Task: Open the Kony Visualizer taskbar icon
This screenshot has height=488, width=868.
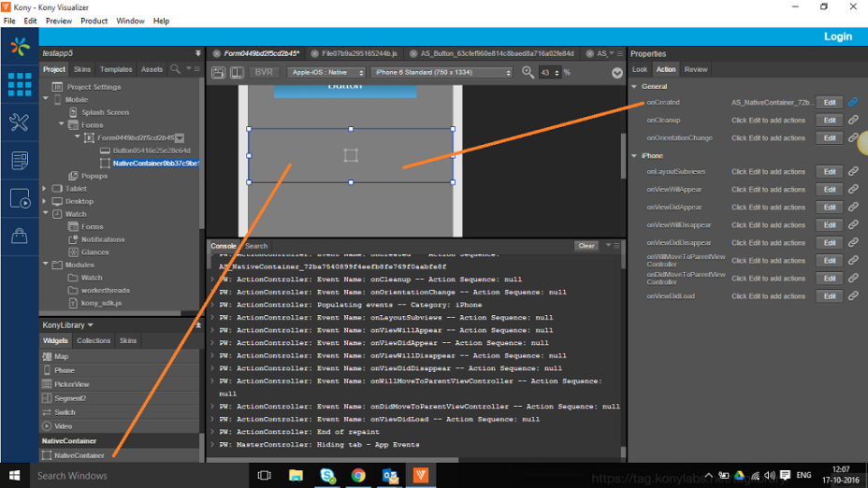Action: click(x=421, y=475)
